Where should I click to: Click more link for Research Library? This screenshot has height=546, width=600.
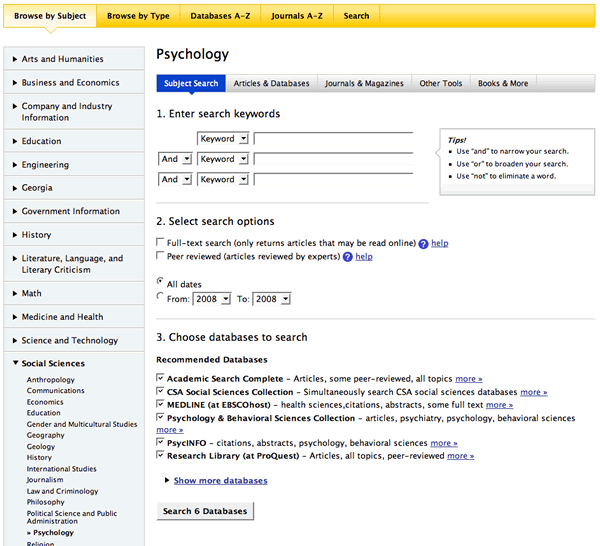[461, 456]
